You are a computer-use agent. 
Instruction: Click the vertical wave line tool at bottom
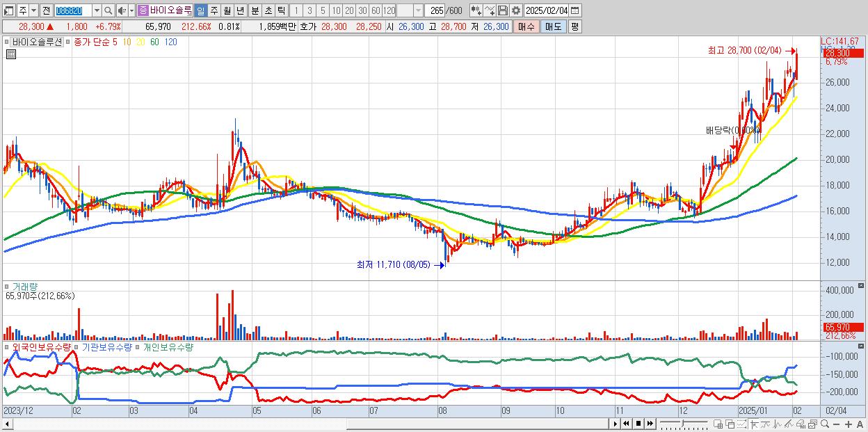click(x=778, y=424)
